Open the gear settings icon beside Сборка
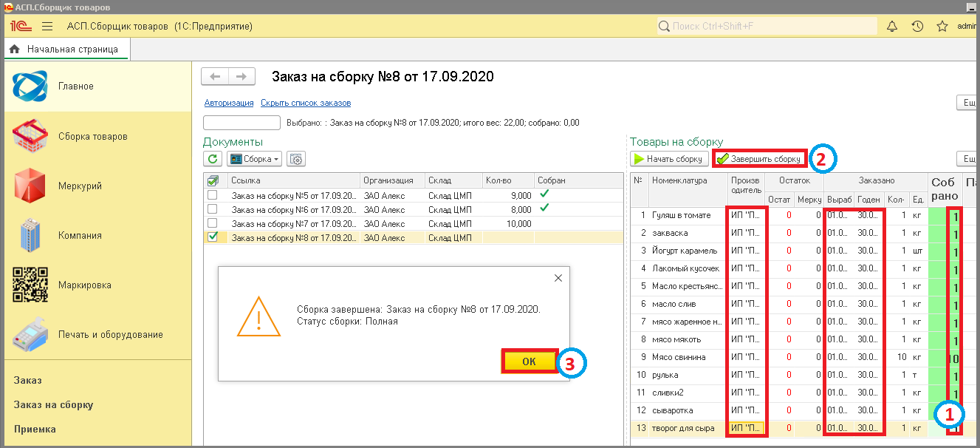 tap(297, 159)
